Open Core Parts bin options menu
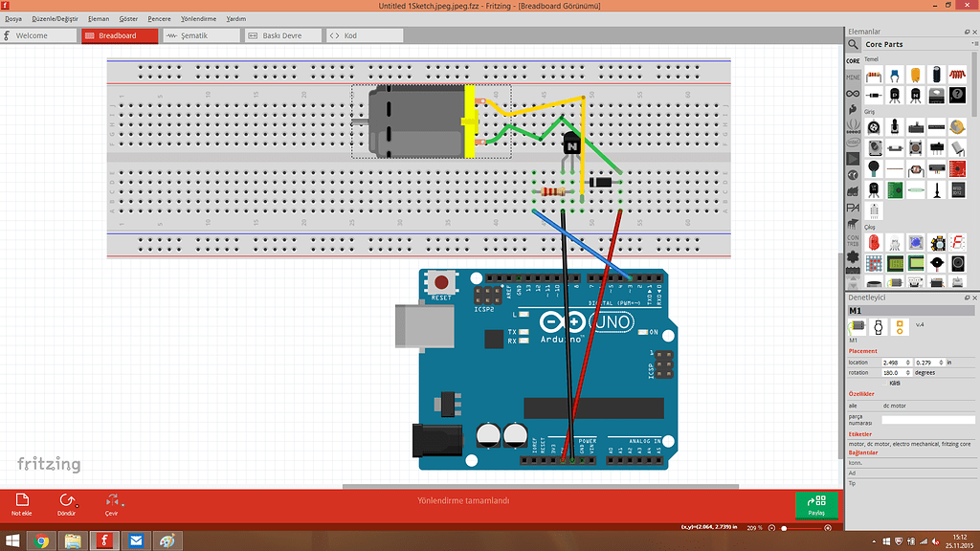 click(974, 44)
